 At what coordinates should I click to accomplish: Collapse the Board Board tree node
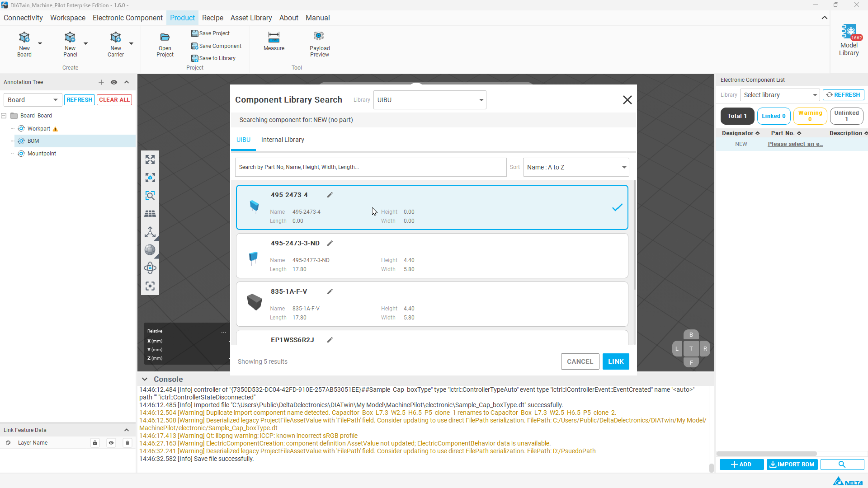(x=4, y=116)
